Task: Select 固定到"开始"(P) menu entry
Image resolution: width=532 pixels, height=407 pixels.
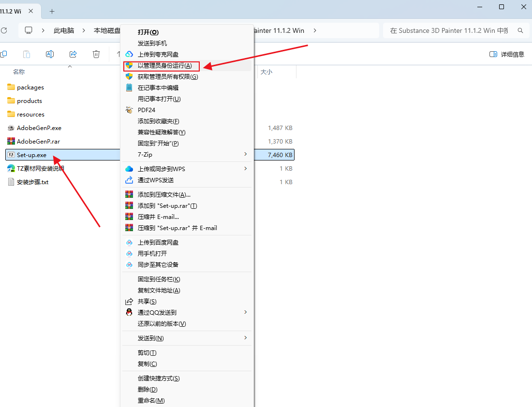Action: (x=187, y=143)
